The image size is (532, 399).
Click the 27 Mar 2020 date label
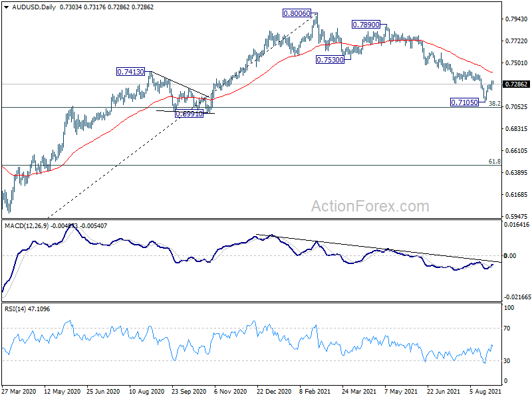click(x=19, y=392)
